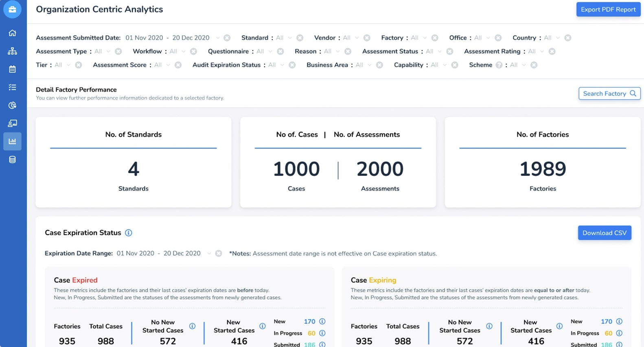The width and height of the screenshot is (644, 347).
Task: Clear the Office filter
Action: (x=498, y=38)
